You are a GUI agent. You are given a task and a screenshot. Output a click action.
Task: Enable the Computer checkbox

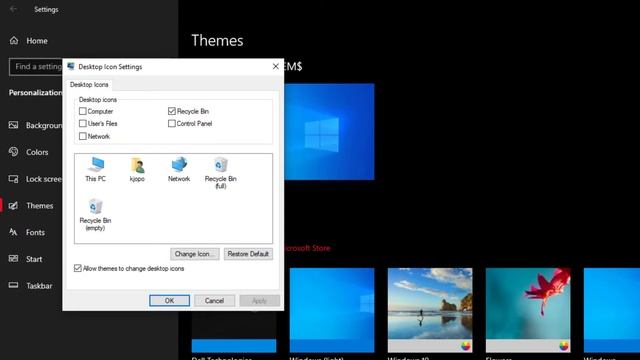click(83, 111)
